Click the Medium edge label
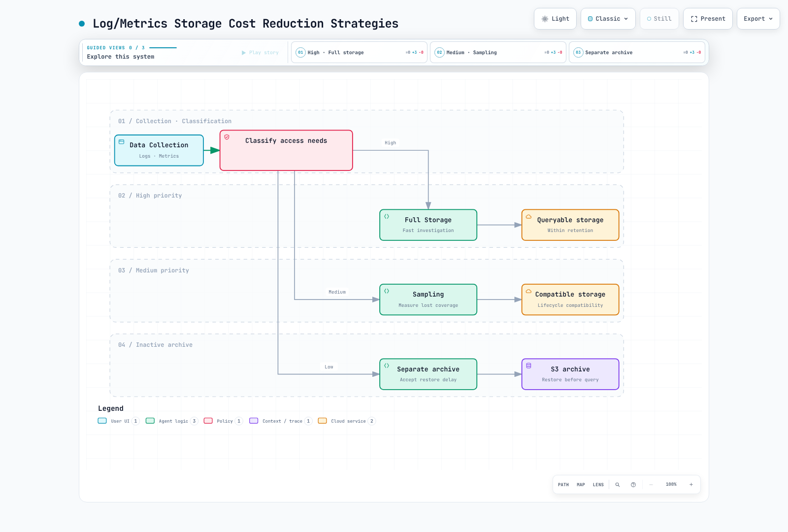The height and width of the screenshot is (532, 788). pyautogui.click(x=337, y=292)
